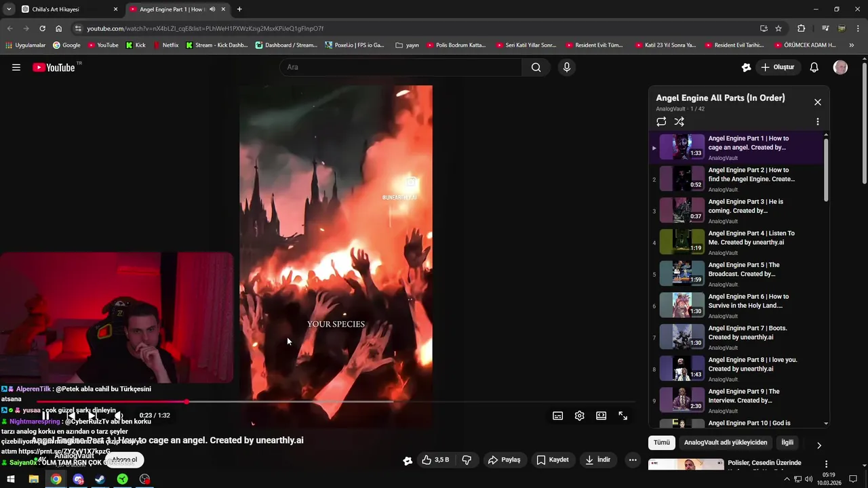Open a new browser tab
The width and height of the screenshot is (868, 488).
[x=239, y=9]
